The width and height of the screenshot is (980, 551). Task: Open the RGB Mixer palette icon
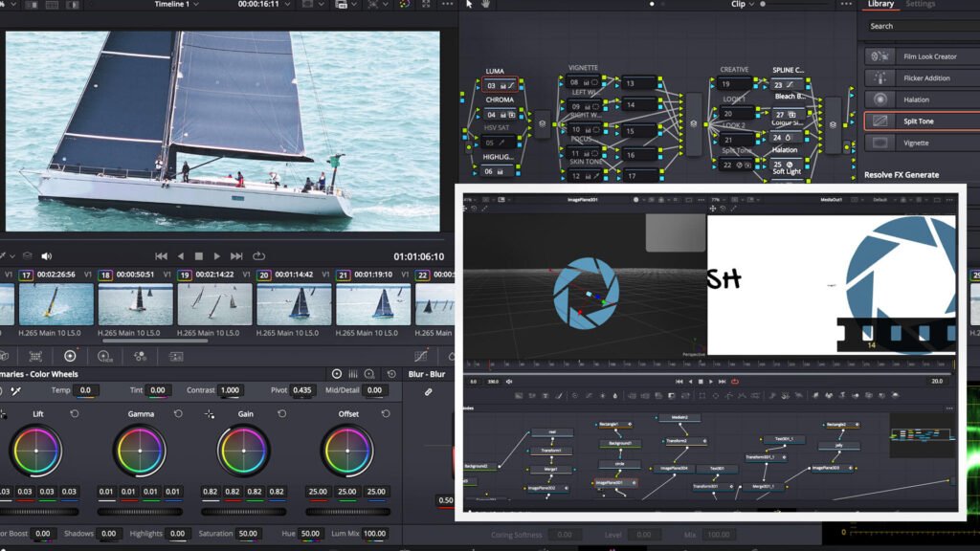point(140,356)
